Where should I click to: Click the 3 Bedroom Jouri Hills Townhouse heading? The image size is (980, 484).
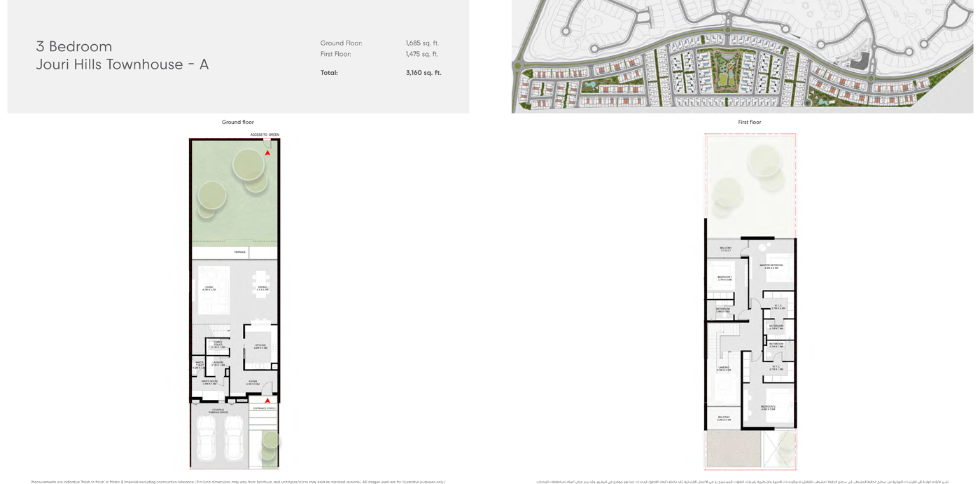coord(123,55)
